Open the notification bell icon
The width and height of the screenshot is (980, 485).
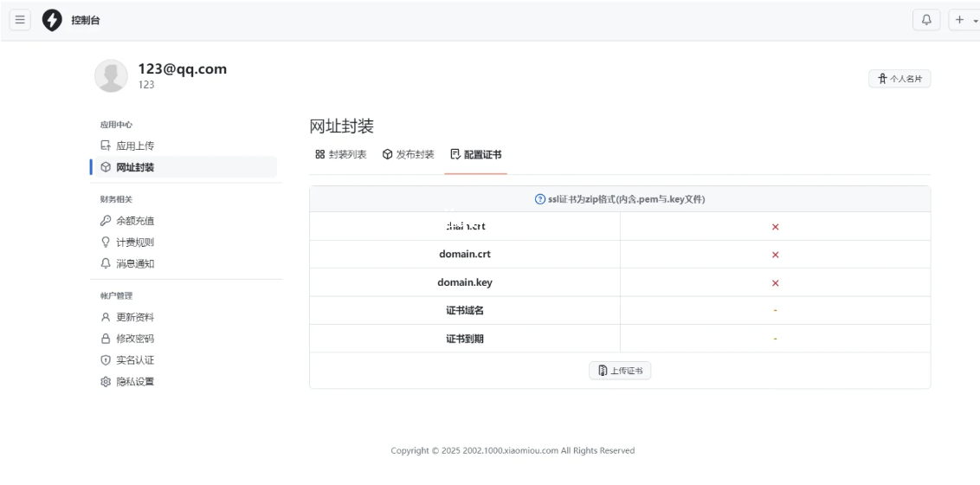pyautogui.click(x=926, y=20)
